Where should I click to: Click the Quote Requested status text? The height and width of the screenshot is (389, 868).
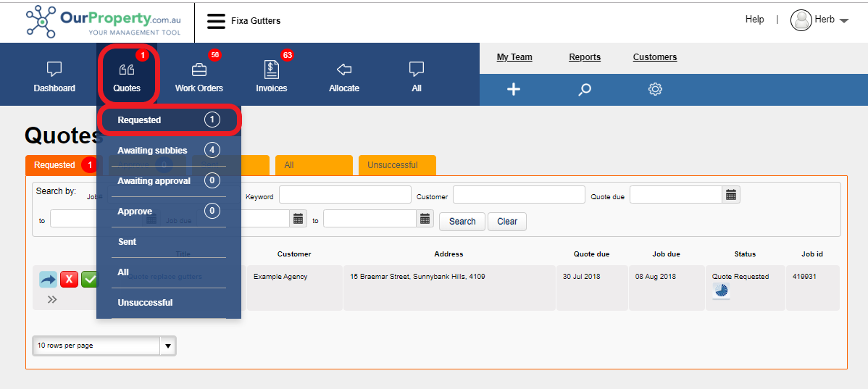pos(740,276)
